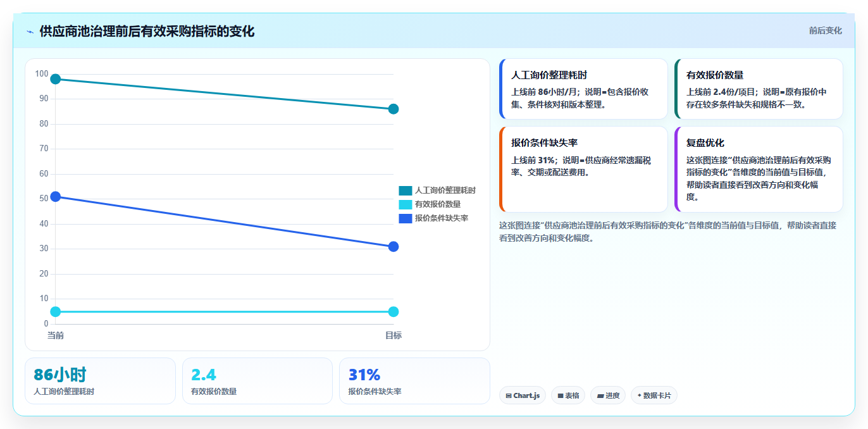Click legend label 有效报价数量
Screen dimensions: 868x429
tap(438, 204)
